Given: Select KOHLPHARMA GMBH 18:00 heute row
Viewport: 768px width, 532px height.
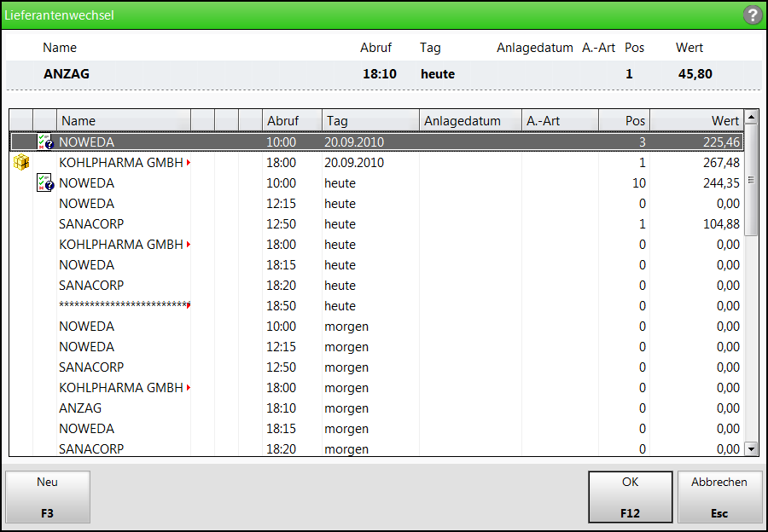Looking at the screenshot, I should click(x=376, y=245).
